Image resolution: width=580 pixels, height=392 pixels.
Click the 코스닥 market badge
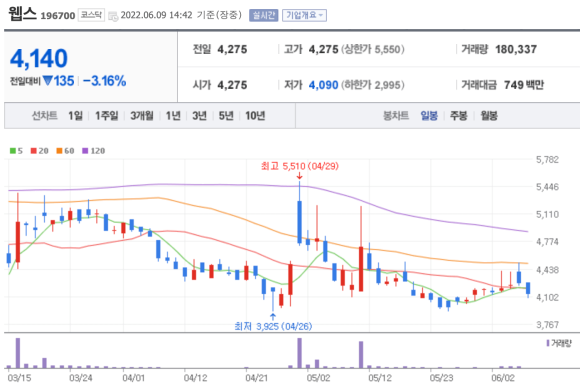click(91, 15)
